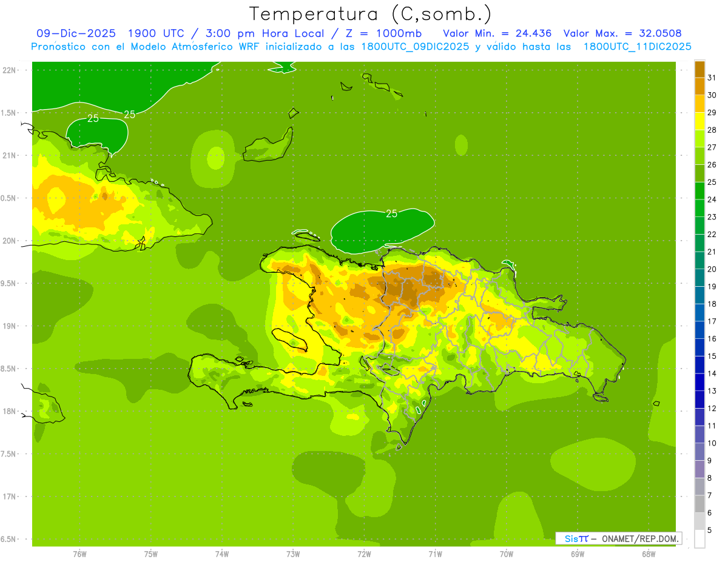728x562 pixels.
Task: Click the teal legend swatch between 19 and 20
Action: [x=699, y=278]
